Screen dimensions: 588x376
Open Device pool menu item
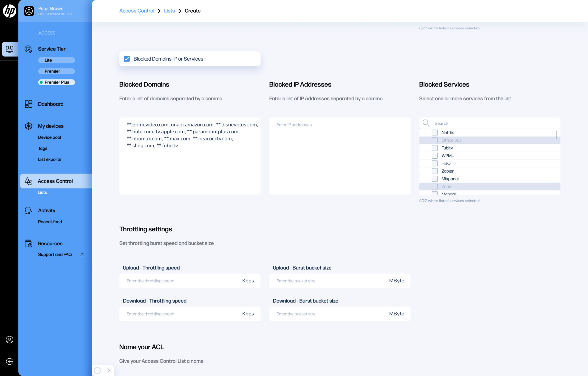tap(49, 137)
